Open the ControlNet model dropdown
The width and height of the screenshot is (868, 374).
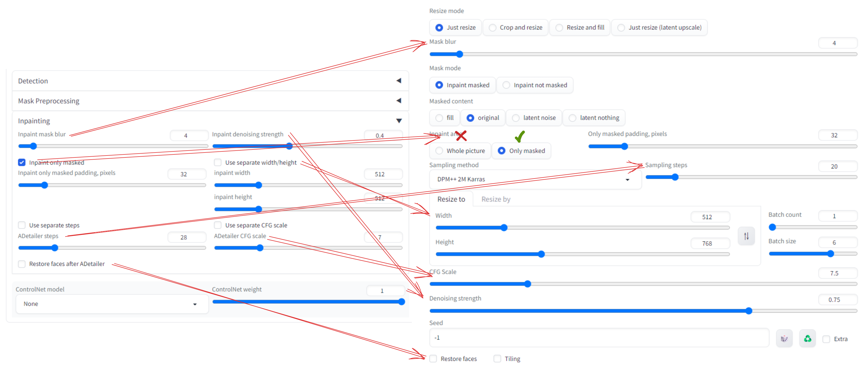pos(112,304)
